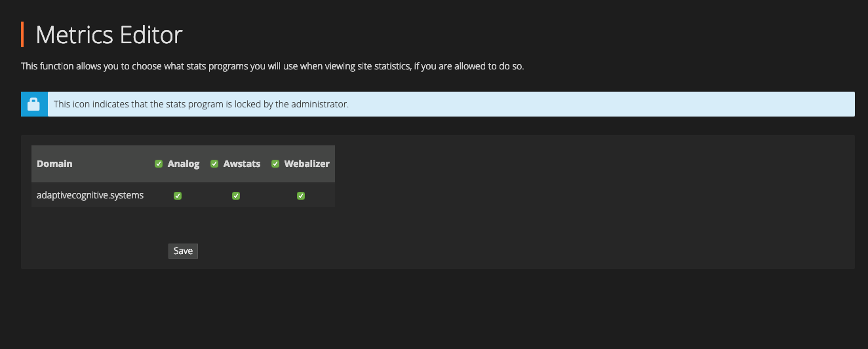Click the Save button
Screen dimensions: 868x349
pos(183,251)
